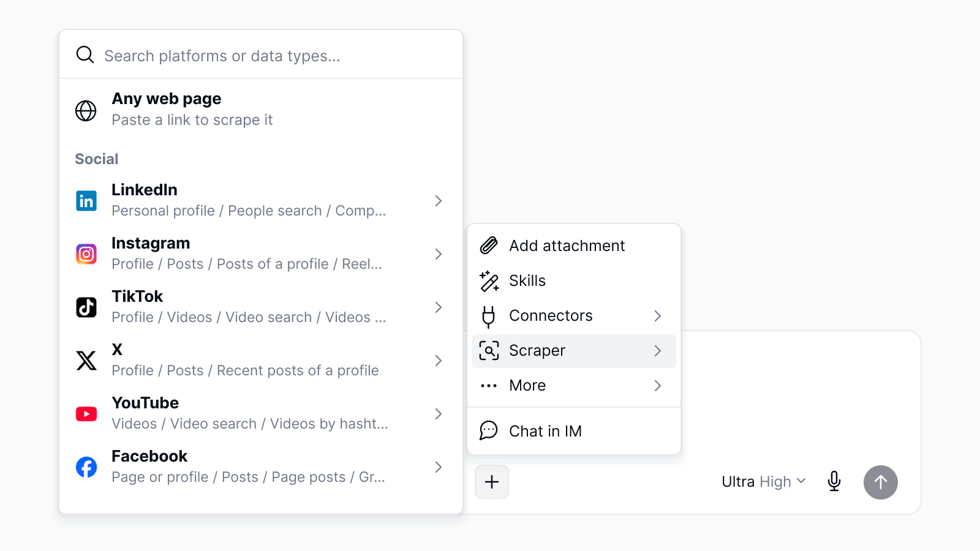Open the Ultra High model dropdown

764,482
